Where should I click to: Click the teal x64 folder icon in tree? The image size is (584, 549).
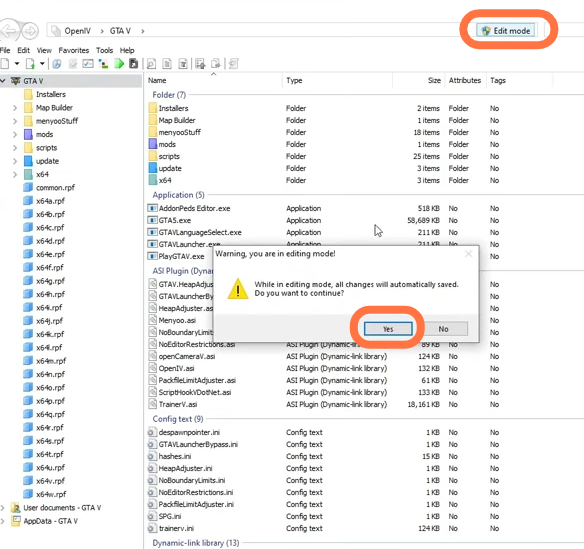[x=28, y=174]
